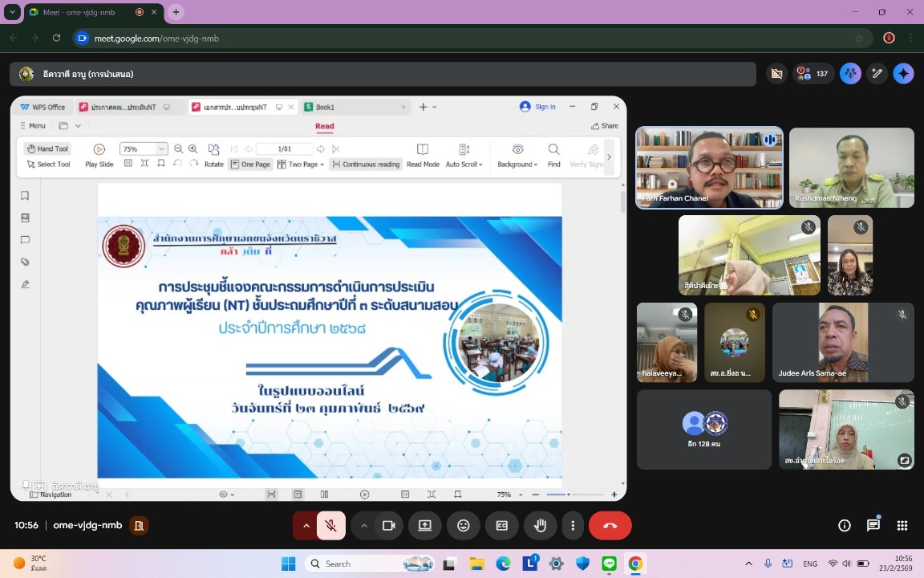Screen dimensions: 924x578
Task: Click the raise hand icon
Action: pos(540,526)
